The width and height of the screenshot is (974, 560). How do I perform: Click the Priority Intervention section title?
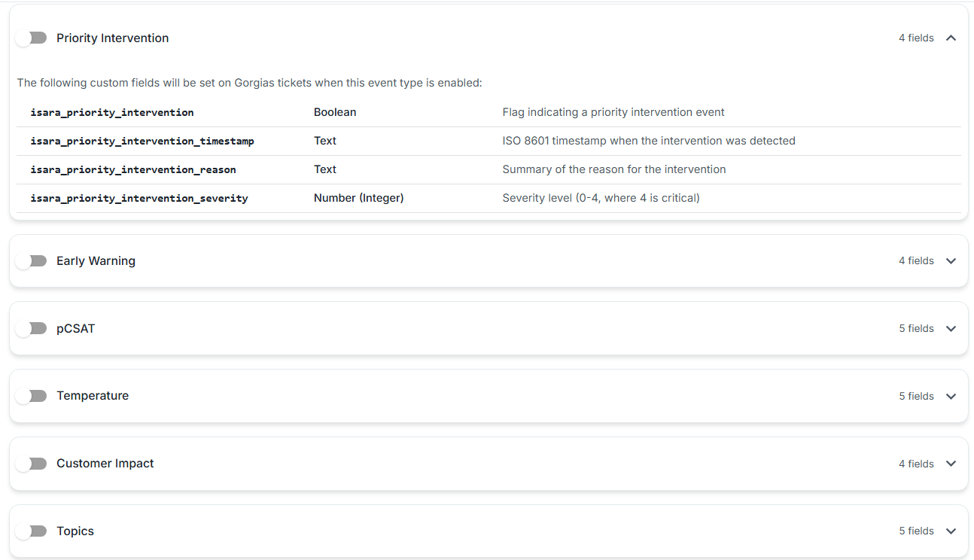[112, 38]
